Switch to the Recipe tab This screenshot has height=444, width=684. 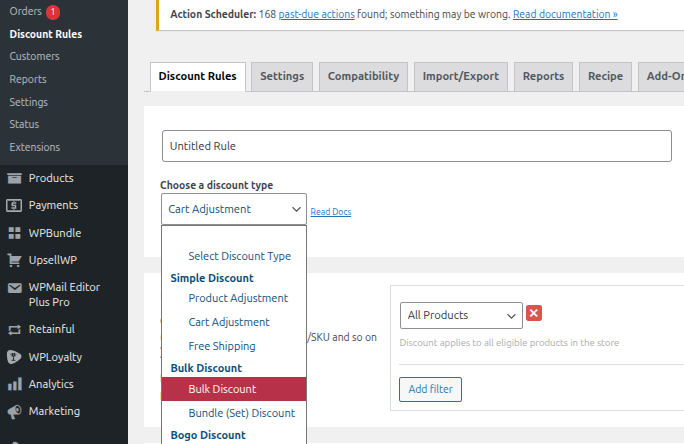[x=605, y=76]
